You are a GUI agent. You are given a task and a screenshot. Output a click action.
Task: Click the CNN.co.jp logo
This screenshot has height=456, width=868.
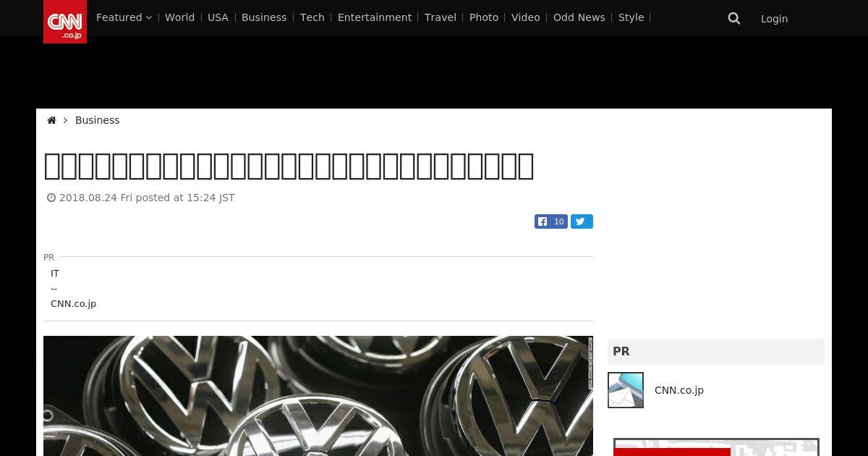coord(65,22)
